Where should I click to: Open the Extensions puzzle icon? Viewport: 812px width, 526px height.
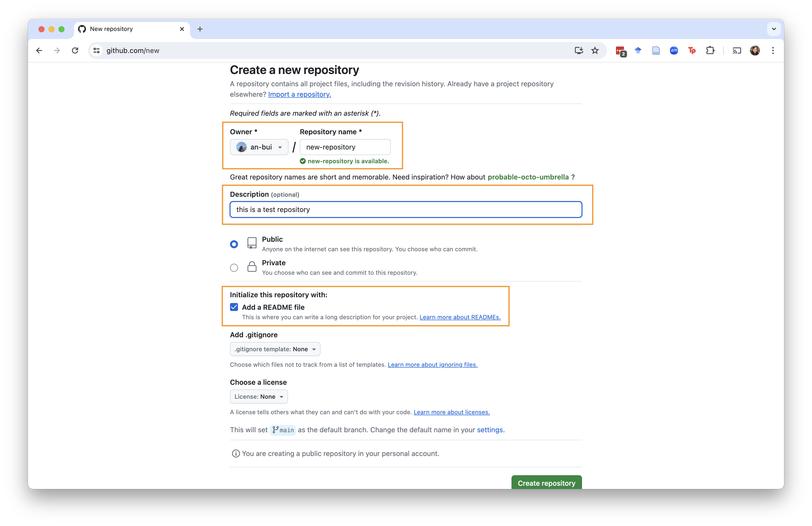tap(710, 50)
